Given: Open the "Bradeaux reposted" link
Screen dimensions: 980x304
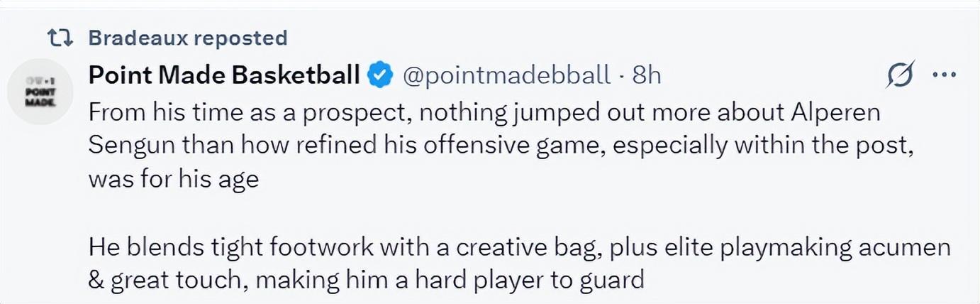Looking at the screenshot, I should [188, 38].
